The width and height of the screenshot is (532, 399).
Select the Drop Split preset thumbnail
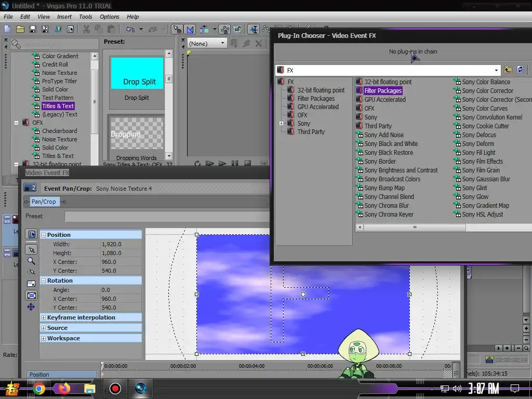pos(137,73)
